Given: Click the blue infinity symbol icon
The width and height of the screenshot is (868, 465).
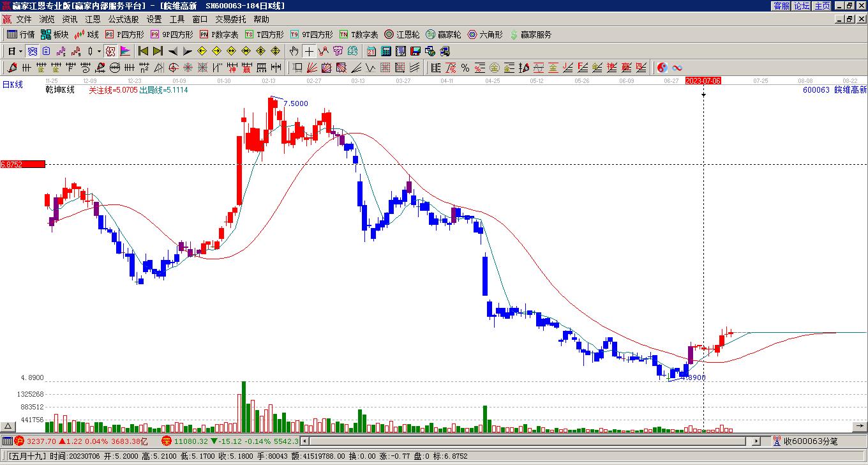Looking at the screenshot, I should pyautogui.click(x=677, y=68).
